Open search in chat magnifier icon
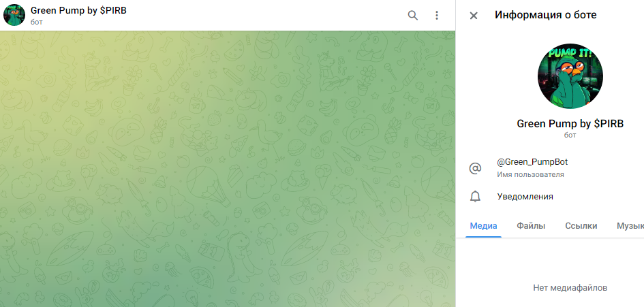 pos(412,16)
